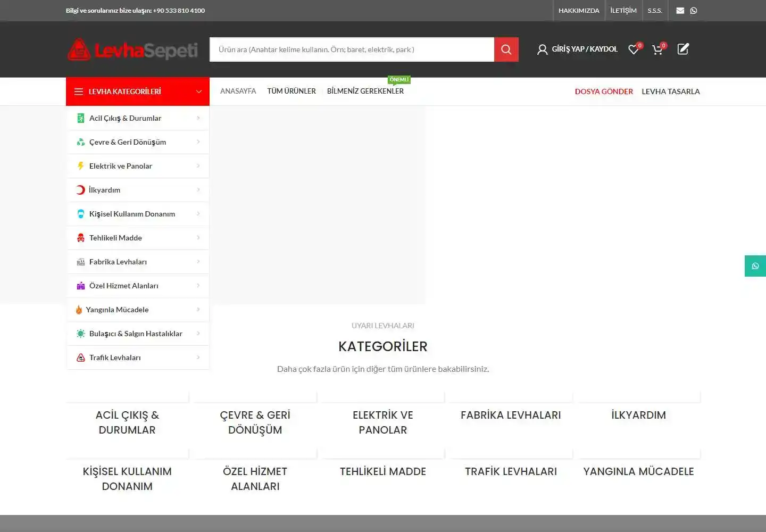Viewport: 766px width, 532px height.
Task: Click the phone number +90 533 810 4100
Action: 179,11
